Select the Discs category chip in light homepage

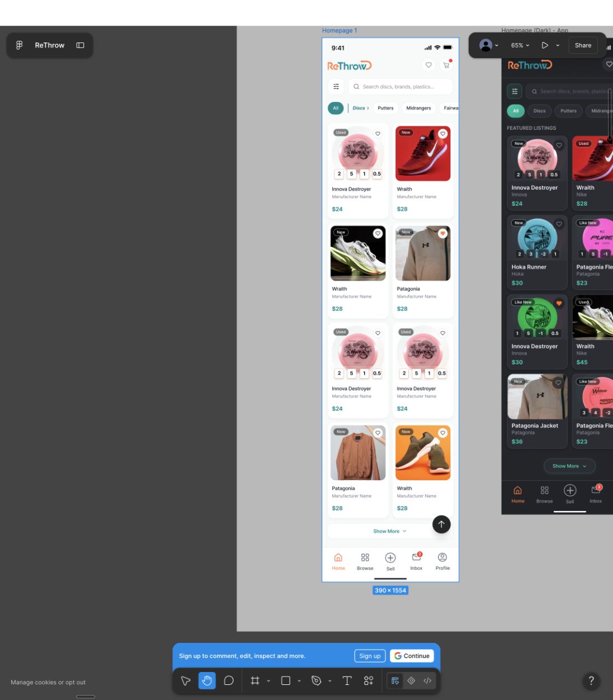pos(361,108)
